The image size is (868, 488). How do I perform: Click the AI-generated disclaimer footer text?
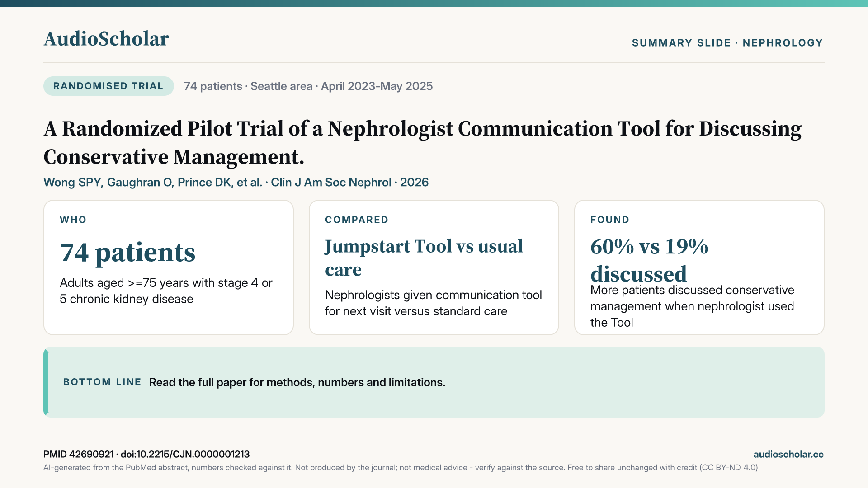401,468
